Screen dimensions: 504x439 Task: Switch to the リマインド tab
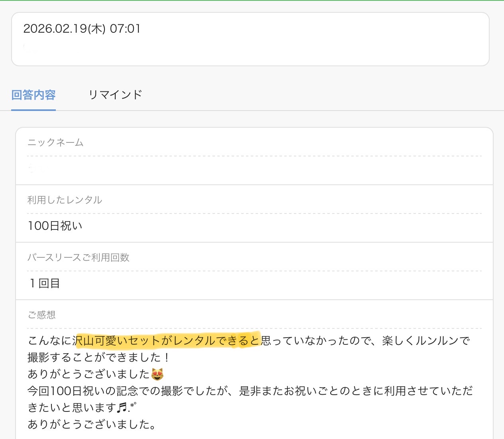[x=115, y=95]
